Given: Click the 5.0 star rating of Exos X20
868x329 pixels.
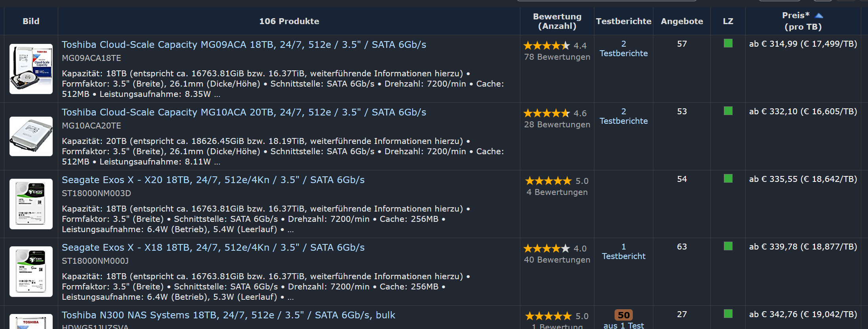Looking at the screenshot, I should (x=548, y=181).
